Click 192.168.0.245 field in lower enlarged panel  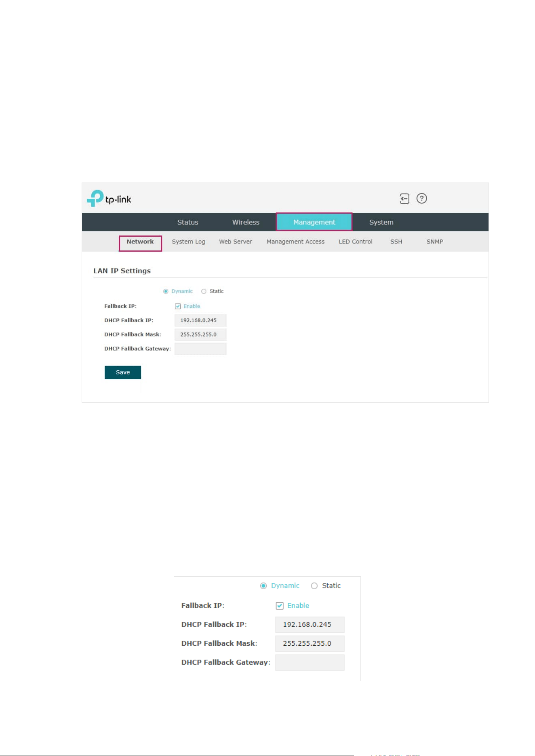pyautogui.click(x=310, y=624)
